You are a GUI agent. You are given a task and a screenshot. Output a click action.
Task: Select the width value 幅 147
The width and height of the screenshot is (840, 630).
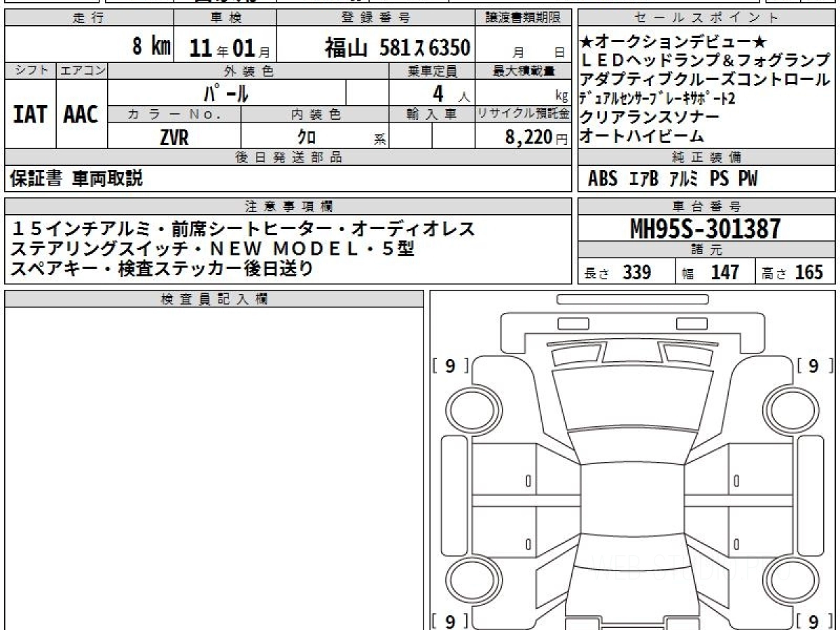(x=711, y=272)
